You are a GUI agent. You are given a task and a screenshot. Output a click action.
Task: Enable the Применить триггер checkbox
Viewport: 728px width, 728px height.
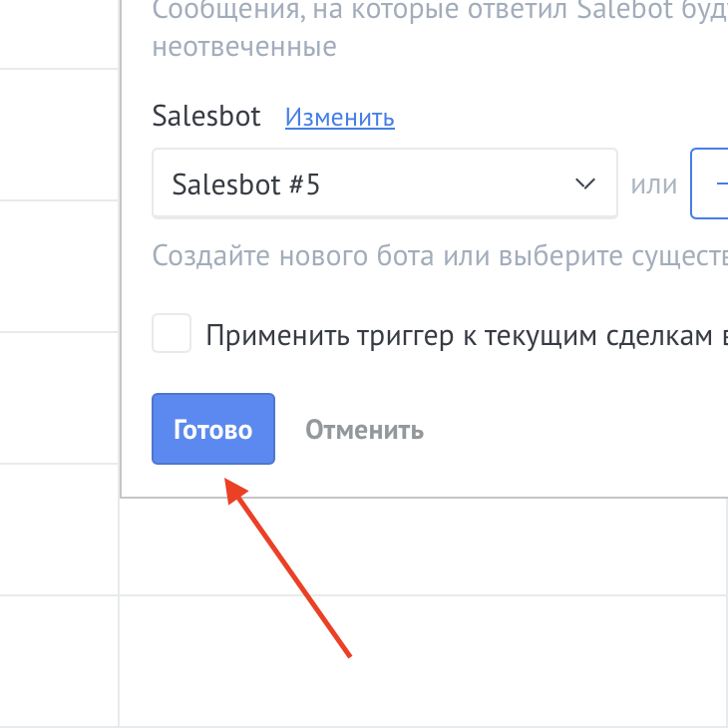(x=172, y=334)
